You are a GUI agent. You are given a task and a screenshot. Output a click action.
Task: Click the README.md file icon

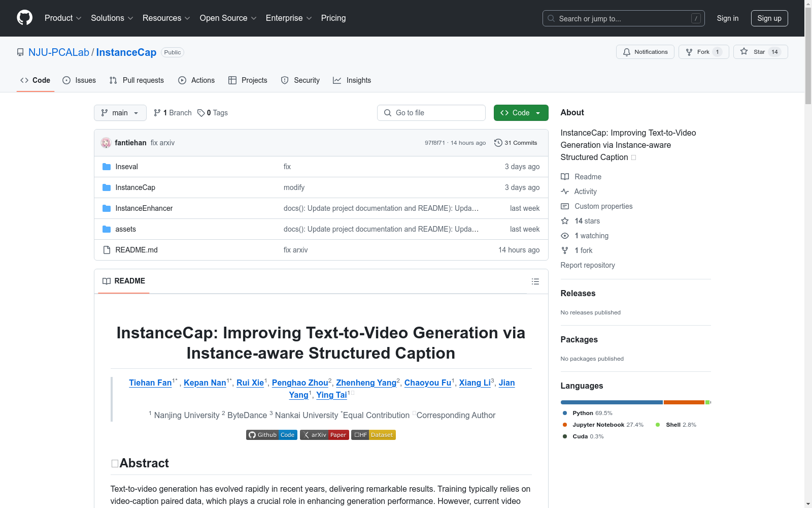pos(107,250)
